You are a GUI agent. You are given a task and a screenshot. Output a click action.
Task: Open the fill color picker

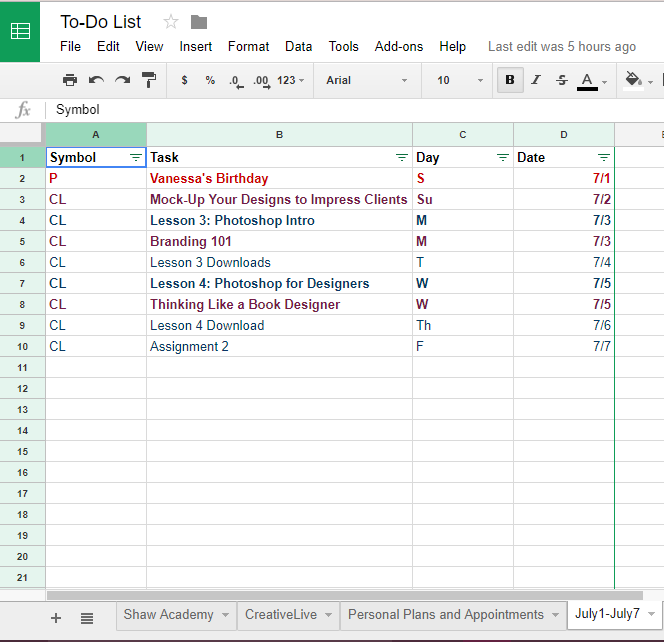click(x=634, y=80)
